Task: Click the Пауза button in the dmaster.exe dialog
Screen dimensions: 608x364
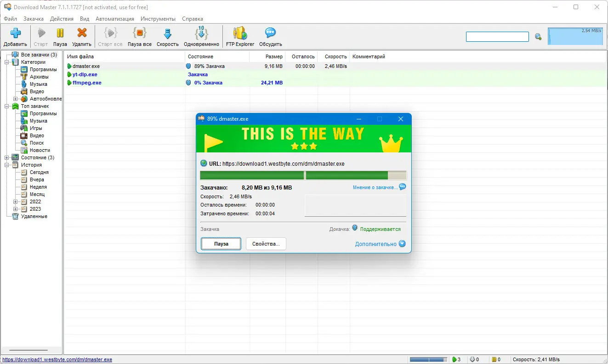Action: coord(221,244)
